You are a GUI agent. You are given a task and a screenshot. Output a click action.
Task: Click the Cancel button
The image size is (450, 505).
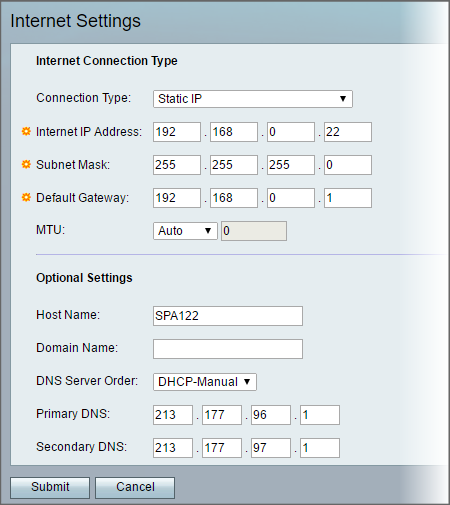coord(135,488)
